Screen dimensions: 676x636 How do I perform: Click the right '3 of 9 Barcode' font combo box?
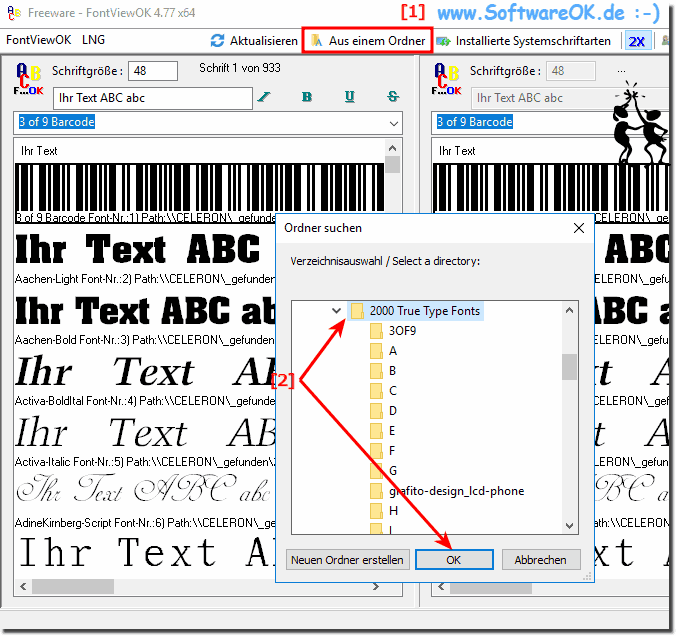coord(552,122)
